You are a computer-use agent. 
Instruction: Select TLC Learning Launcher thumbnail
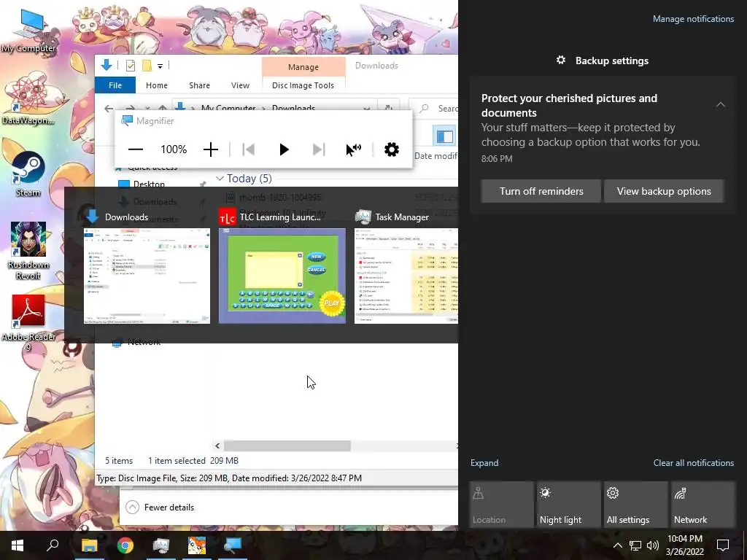pos(282,276)
